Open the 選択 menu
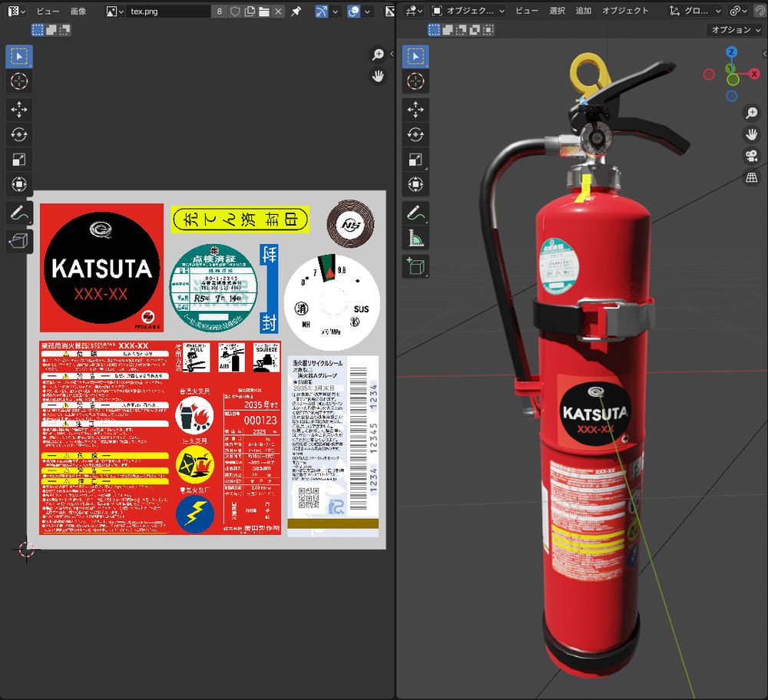Viewport: 768px width, 700px height. pos(558,12)
